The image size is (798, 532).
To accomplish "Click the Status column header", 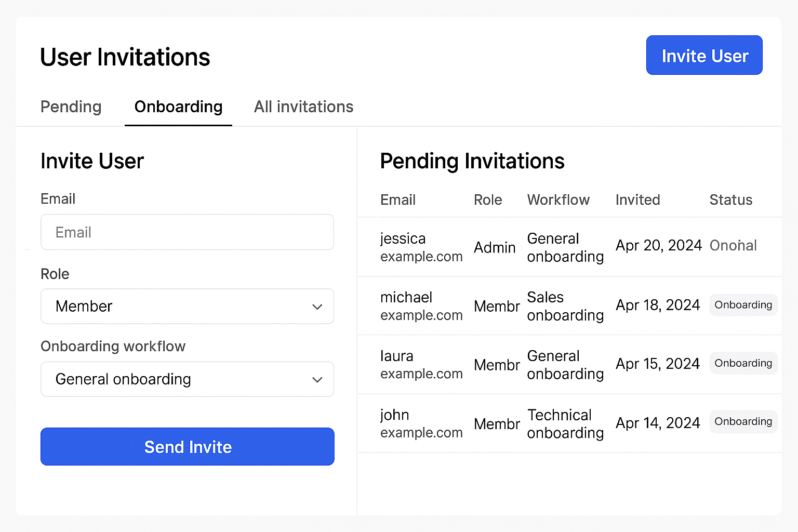I will click(730, 200).
